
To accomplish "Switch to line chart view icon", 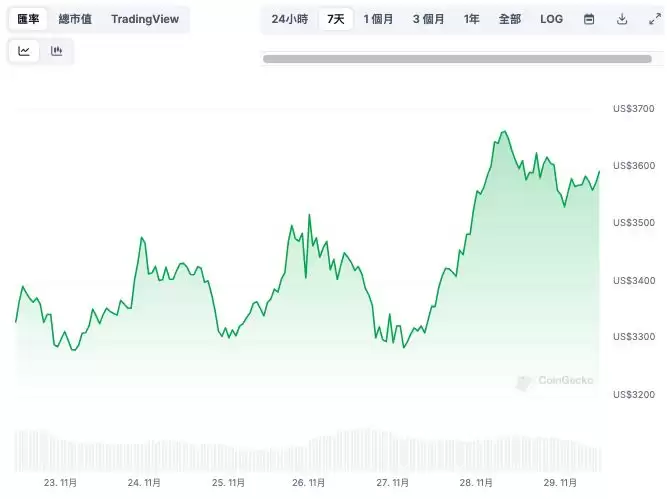I will (x=24, y=51).
